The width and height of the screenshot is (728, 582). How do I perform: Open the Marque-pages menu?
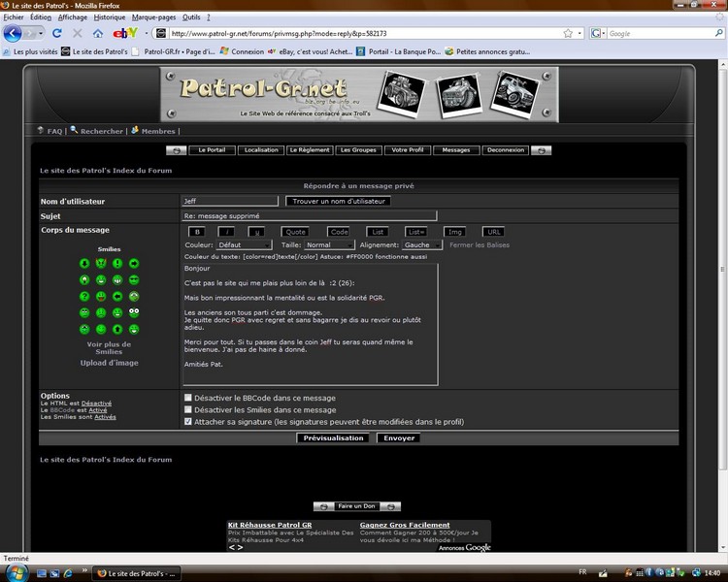coord(153,17)
